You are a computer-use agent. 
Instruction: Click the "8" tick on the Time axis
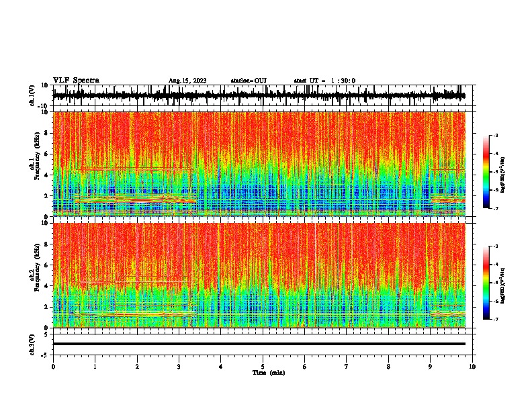(x=388, y=367)
